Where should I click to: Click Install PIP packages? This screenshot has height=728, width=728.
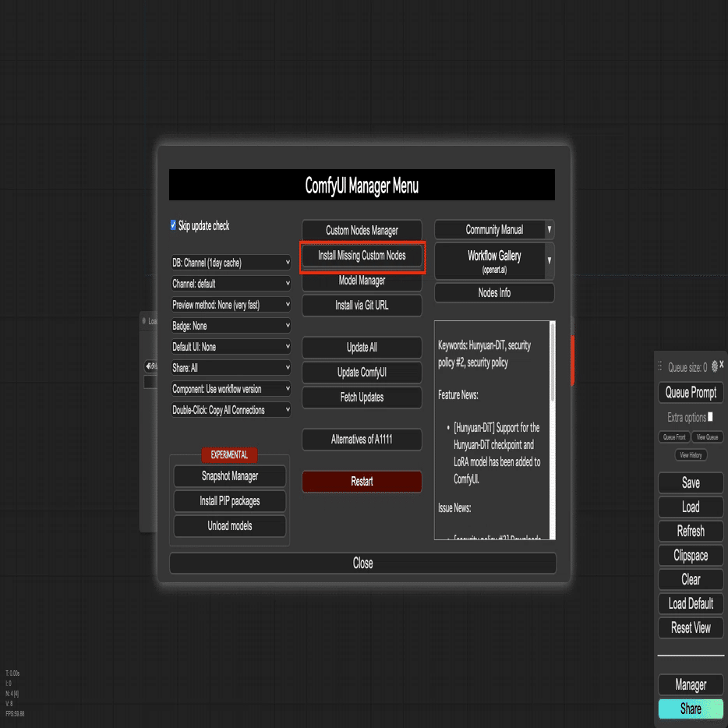coord(229,501)
